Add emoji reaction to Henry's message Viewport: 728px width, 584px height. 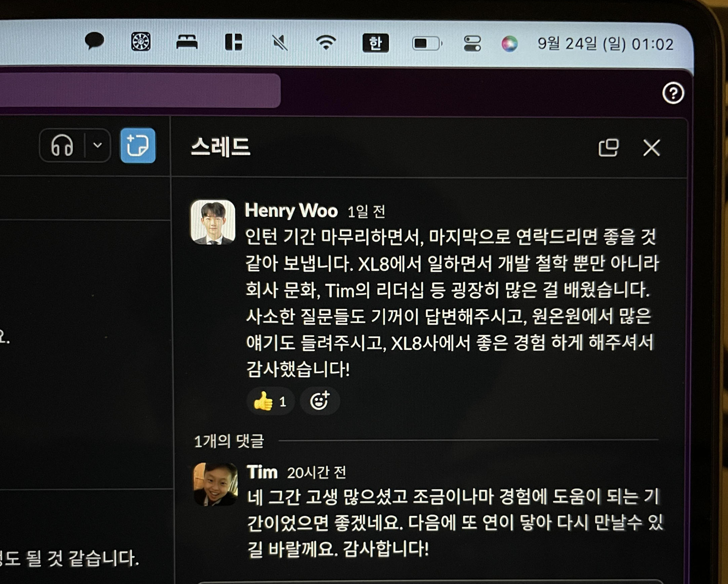pyautogui.click(x=319, y=401)
